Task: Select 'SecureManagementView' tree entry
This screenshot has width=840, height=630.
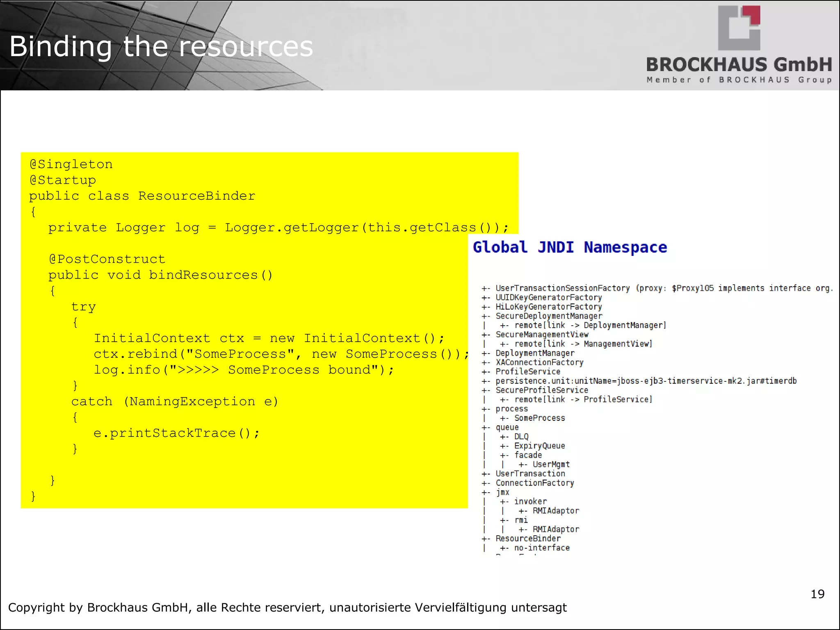Action: pos(542,335)
